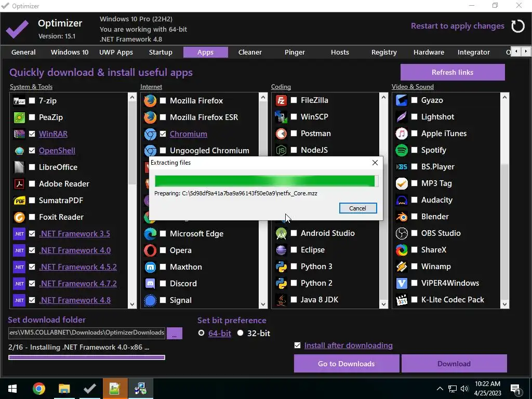Screen dimensions: 532x399
Task: Click the Python 3 icon
Action: (x=281, y=267)
